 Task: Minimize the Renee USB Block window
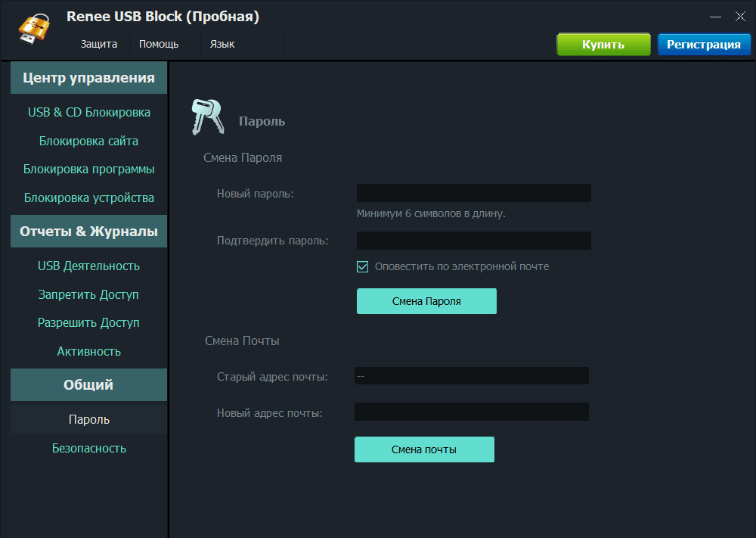715,17
